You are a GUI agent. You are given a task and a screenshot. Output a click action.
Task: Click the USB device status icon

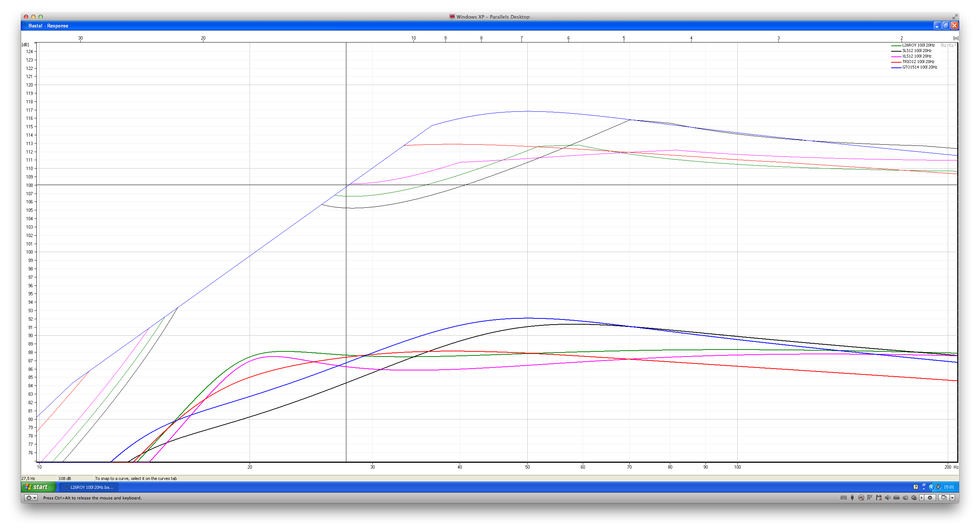point(852,498)
